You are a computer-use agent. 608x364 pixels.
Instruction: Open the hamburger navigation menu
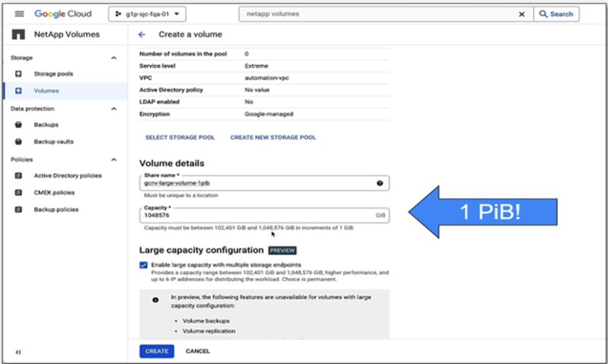point(19,14)
